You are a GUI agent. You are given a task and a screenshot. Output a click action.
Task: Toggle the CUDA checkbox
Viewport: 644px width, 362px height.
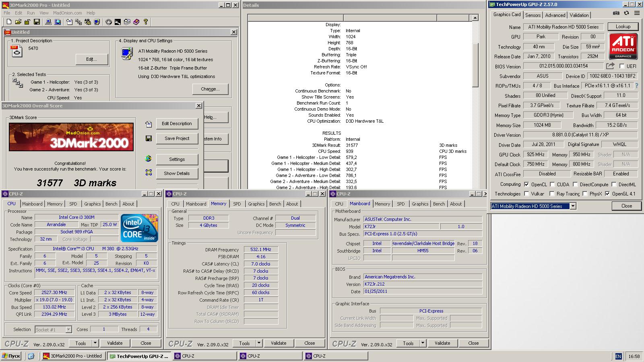click(x=552, y=185)
